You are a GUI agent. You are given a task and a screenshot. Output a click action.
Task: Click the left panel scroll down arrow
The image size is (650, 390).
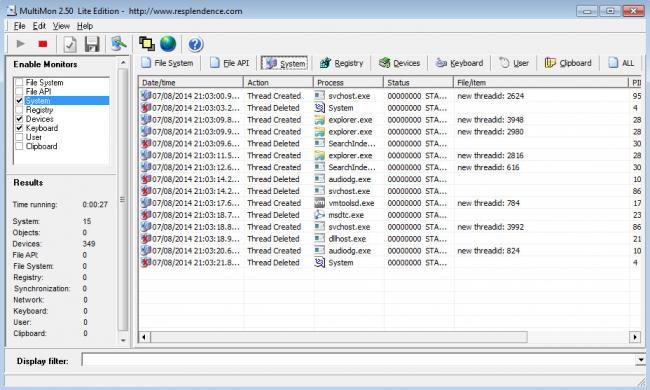123,340
